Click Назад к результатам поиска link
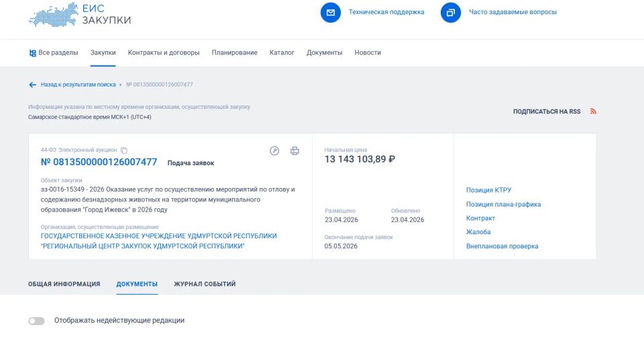Screen dimensions: 644x341 pos(78,85)
